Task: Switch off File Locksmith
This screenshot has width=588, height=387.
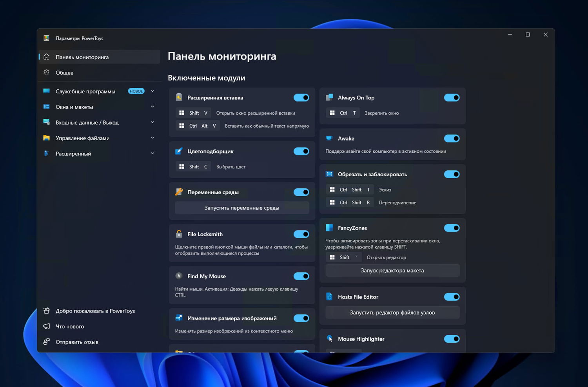Action: pos(301,234)
